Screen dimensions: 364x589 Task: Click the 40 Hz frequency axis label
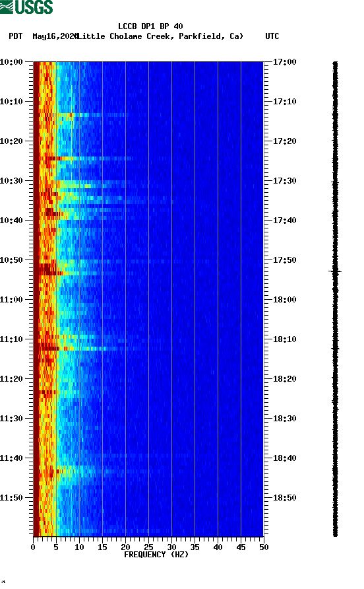[x=218, y=547]
